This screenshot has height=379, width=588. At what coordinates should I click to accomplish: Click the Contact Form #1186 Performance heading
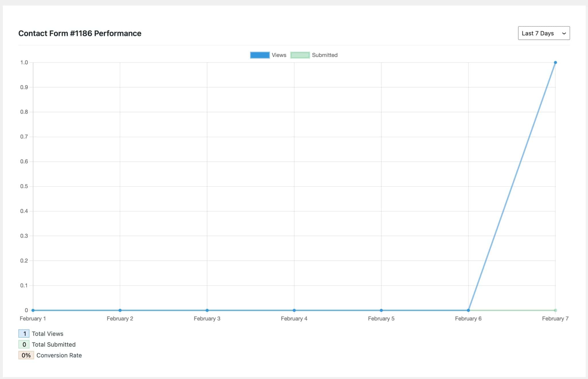(80, 33)
